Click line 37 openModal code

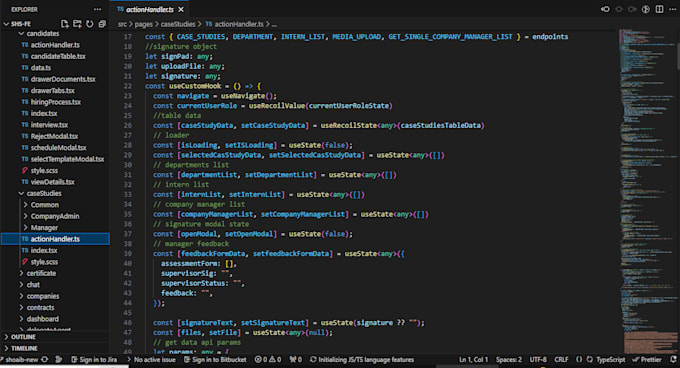tap(253, 234)
